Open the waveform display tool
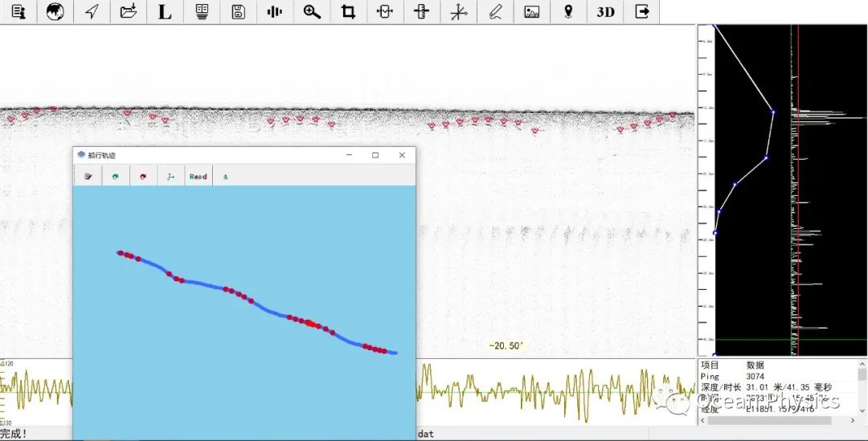 pyautogui.click(x=275, y=12)
